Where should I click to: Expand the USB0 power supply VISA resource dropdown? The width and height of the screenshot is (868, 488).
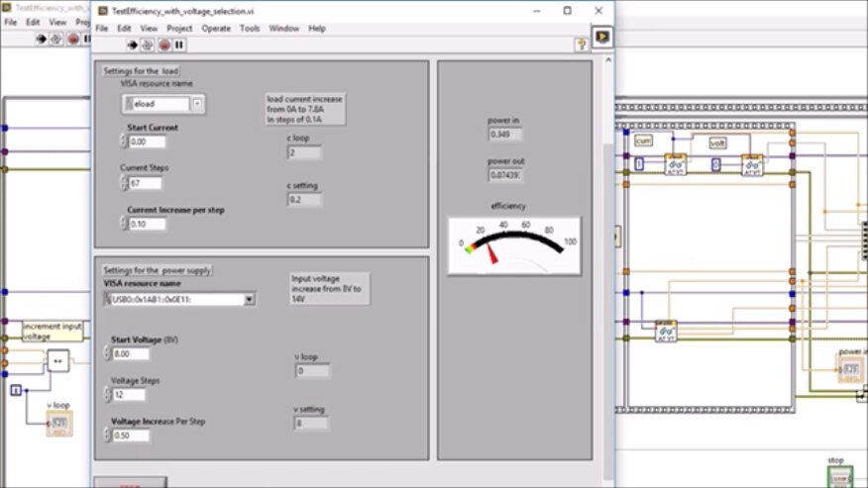(250, 299)
